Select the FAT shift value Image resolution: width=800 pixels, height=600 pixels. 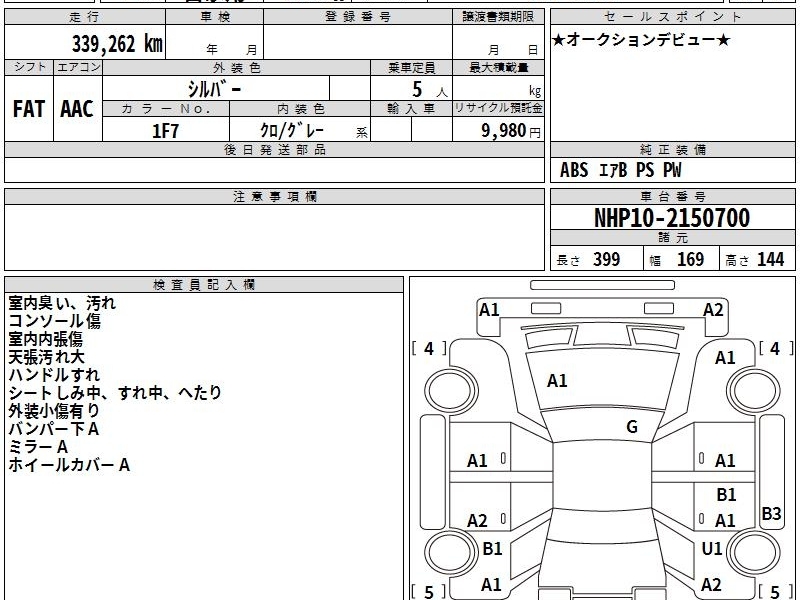click(x=29, y=109)
